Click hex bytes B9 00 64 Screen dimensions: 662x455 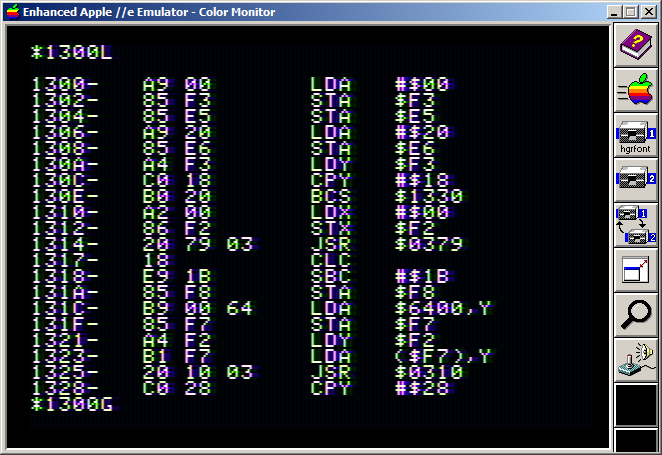coord(198,309)
